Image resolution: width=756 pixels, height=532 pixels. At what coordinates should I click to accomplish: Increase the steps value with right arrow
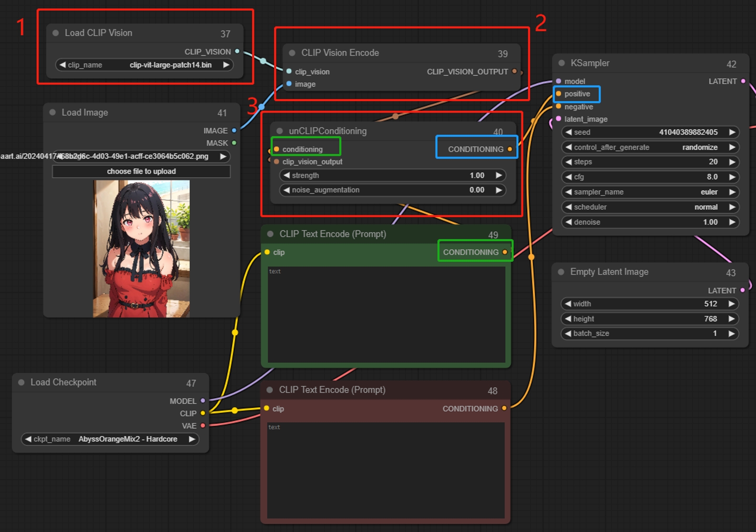pyautogui.click(x=732, y=162)
